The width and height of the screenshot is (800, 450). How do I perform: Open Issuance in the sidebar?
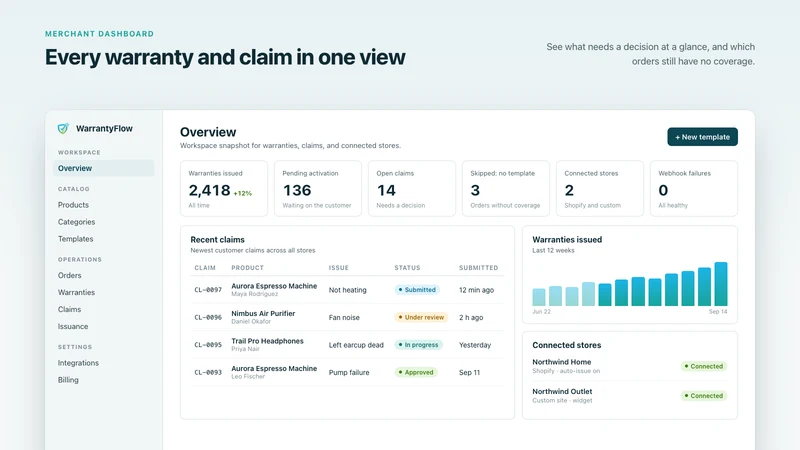click(x=73, y=327)
